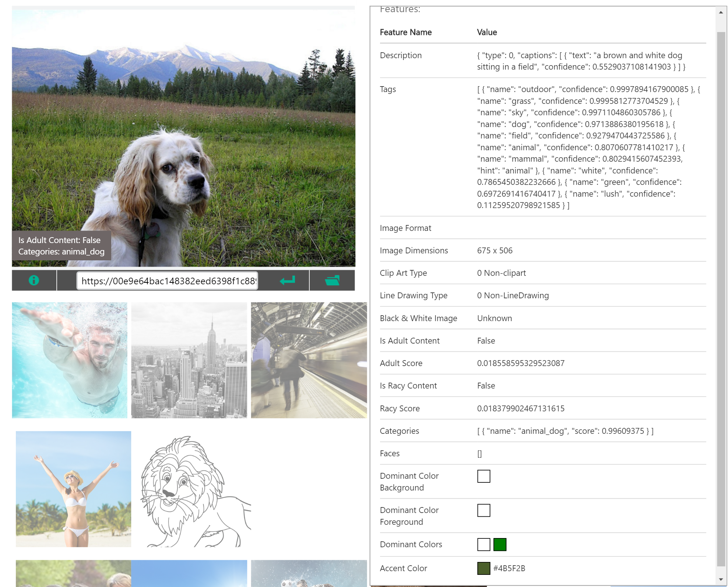
Task: Click the scrollbar up arrow
Action: point(721,12)
